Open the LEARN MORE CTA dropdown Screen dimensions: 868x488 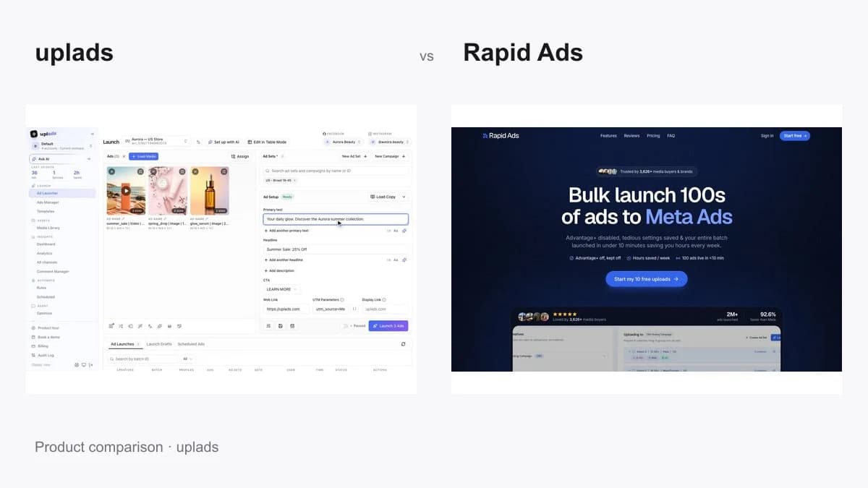[x=280, y=289]
